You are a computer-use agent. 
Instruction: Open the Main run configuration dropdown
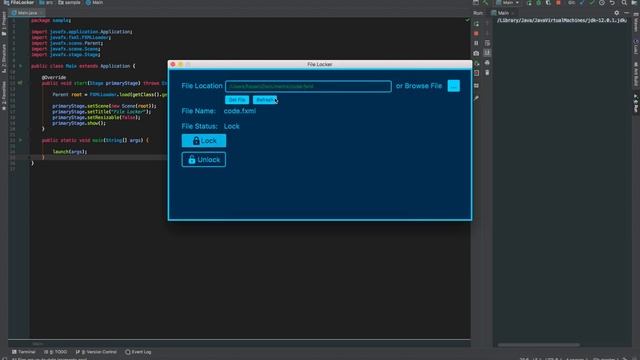pos(507,2)
